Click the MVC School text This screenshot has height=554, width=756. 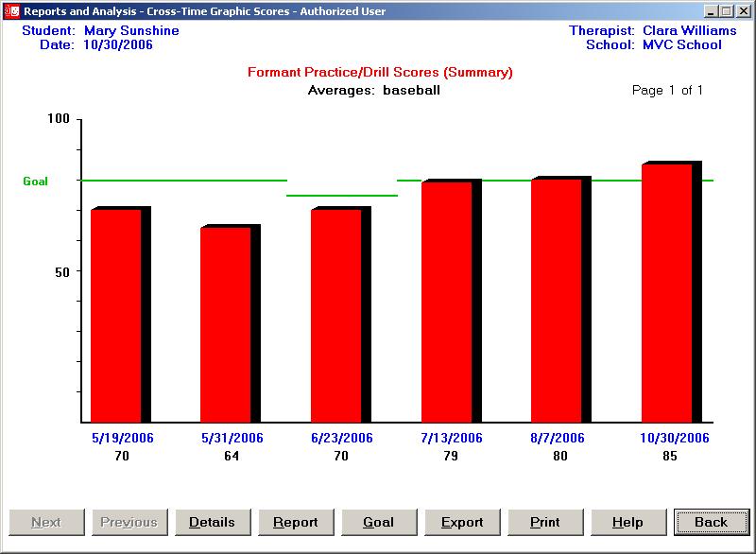(682, 44)
